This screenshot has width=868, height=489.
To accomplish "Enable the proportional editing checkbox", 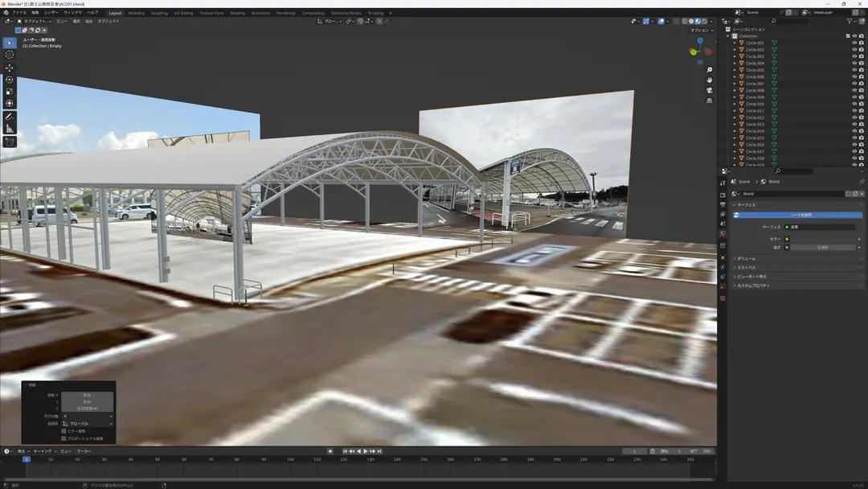I will point(63,438).
